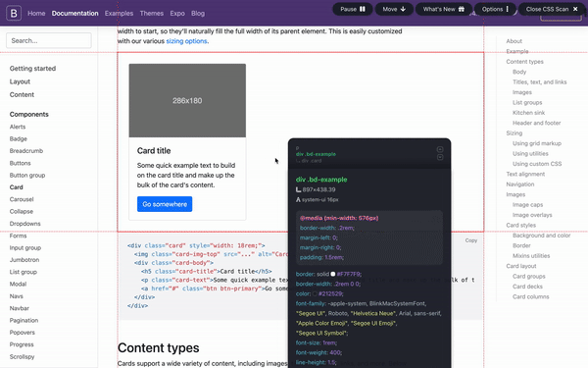This screenshot has width=588, height=368.
Task: Select Card in the sidebar
Action: point(16,187)
